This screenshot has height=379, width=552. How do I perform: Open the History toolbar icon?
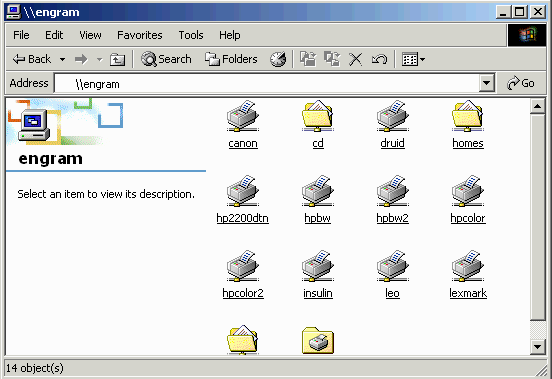[x=278, y=59]
